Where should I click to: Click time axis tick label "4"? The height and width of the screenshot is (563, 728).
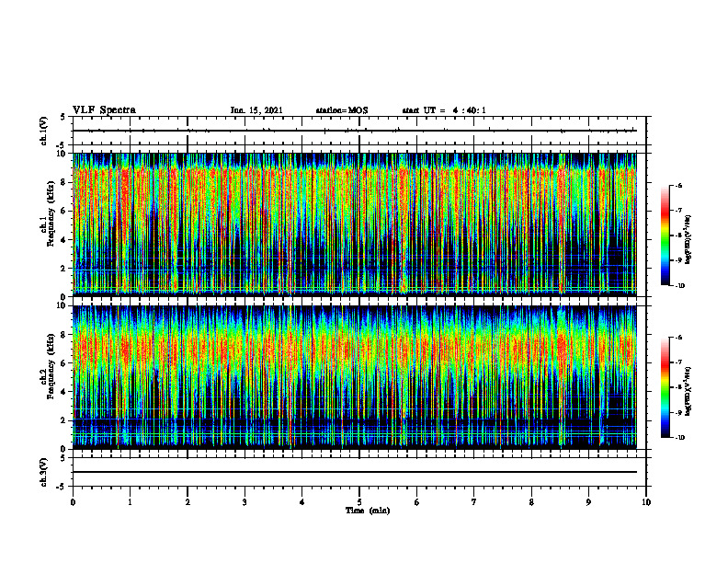click(x=302, y=502)
